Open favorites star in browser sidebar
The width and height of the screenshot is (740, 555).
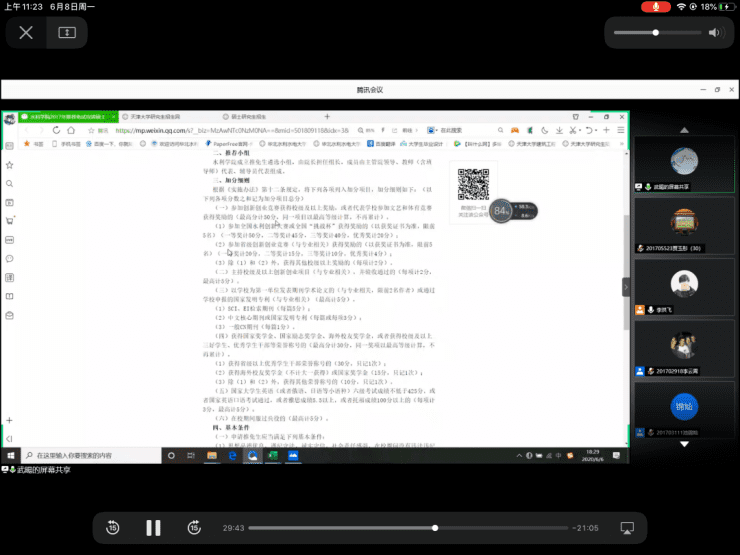tap(9, 165)
